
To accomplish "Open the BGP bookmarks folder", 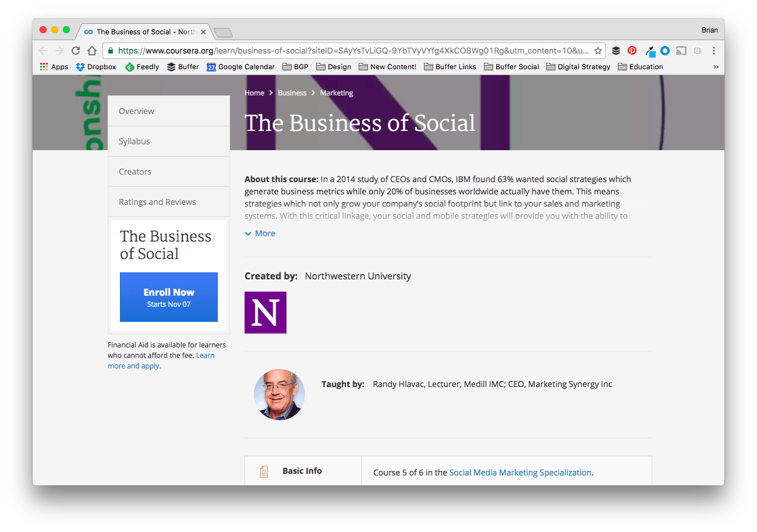I will click(295, 66).
